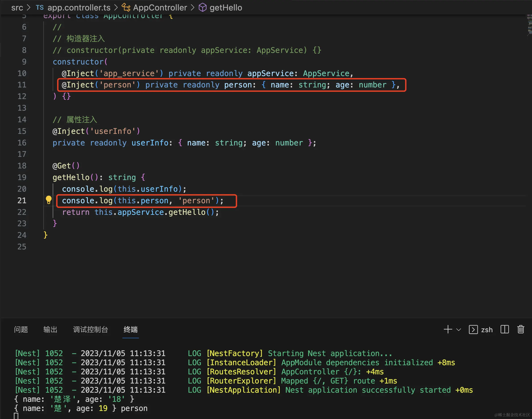Click the chevron after src in breadcrumb
The width and height of the screenshot is (532, 419).
tap(29, 7)
